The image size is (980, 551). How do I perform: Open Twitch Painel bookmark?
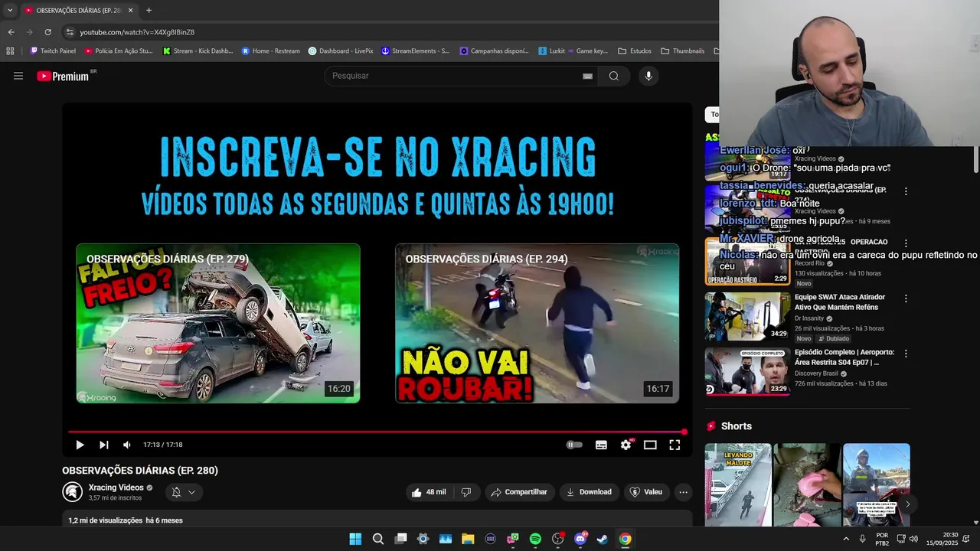53,51
